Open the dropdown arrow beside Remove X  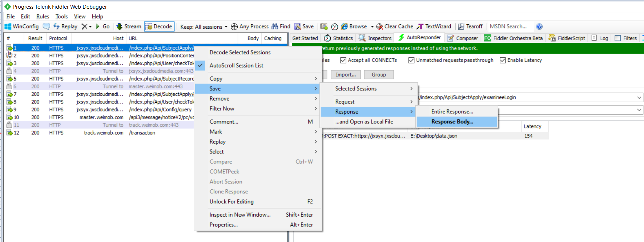click(x=90, y=26)
